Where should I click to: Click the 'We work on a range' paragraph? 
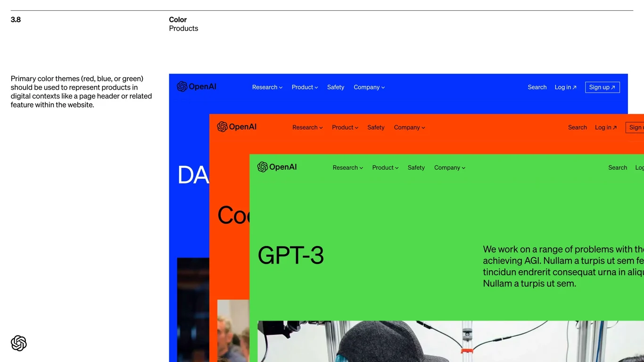click(563, 266)
